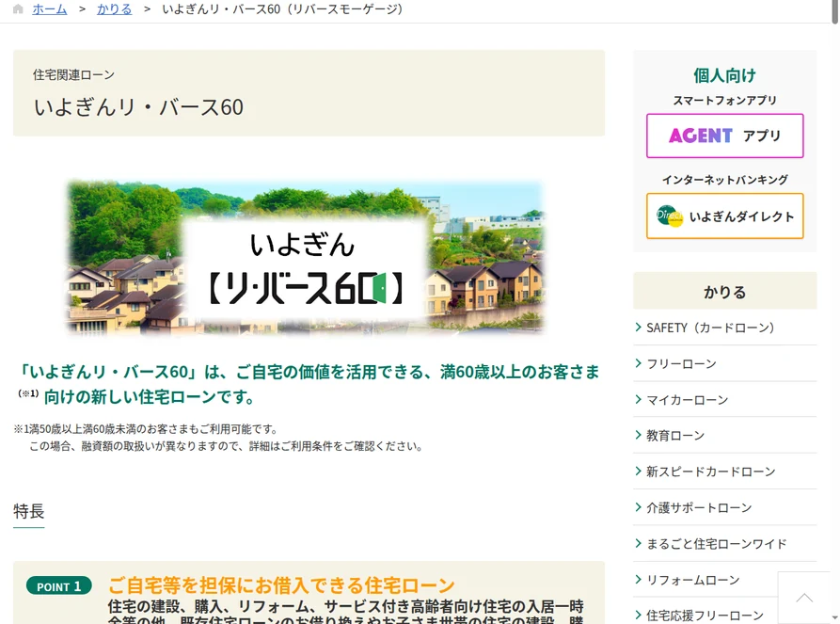Click the かりる sidebar heading
840x624 pixels.
pyautogui.click(x=725, y=291)
